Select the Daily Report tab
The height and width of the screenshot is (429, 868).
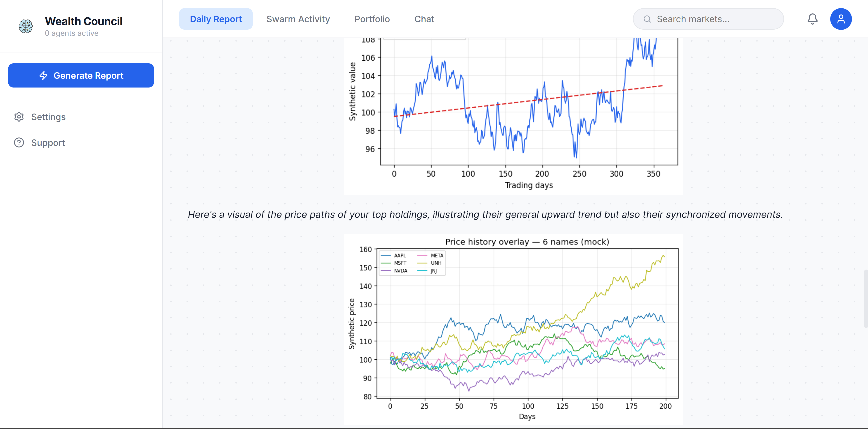coord(216,19)
